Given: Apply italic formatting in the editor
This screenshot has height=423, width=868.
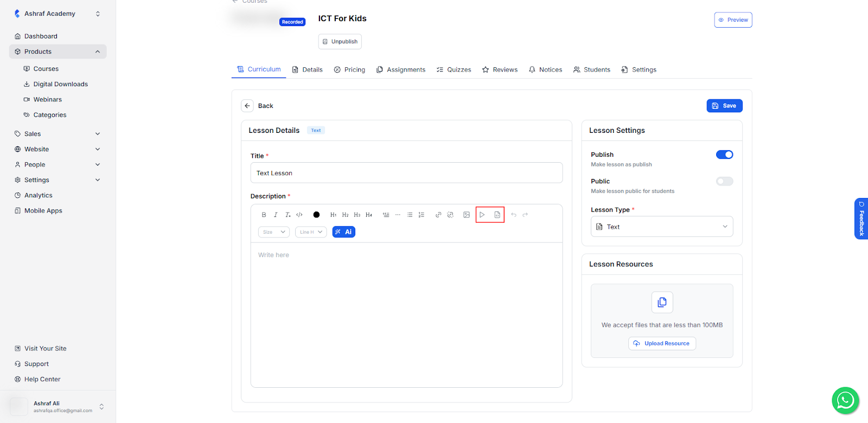Looking at the screenshot, I should (x=276, y=215).
